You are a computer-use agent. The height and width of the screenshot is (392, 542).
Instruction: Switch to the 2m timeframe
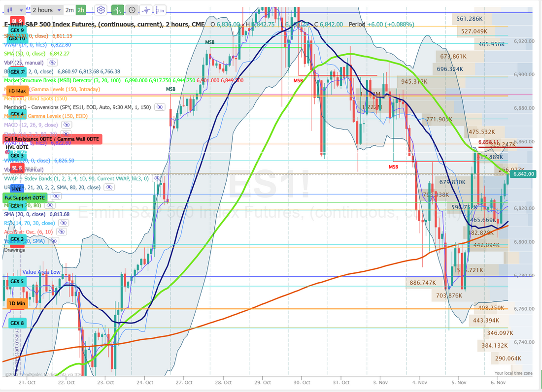point(69,10)
